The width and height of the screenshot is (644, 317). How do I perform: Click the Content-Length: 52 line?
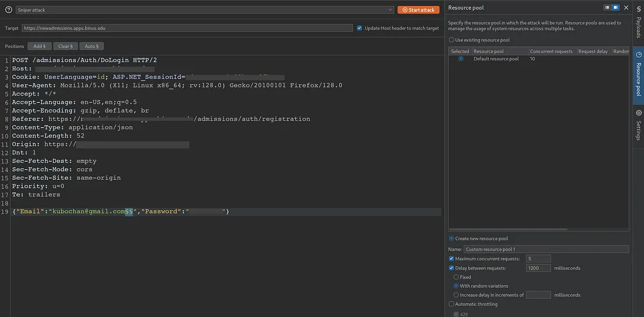coord(48,136)
